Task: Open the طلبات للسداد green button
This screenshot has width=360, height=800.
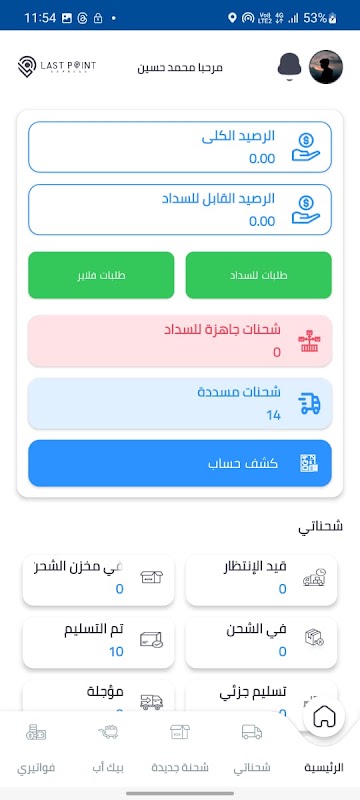Action: coord(259,275)
